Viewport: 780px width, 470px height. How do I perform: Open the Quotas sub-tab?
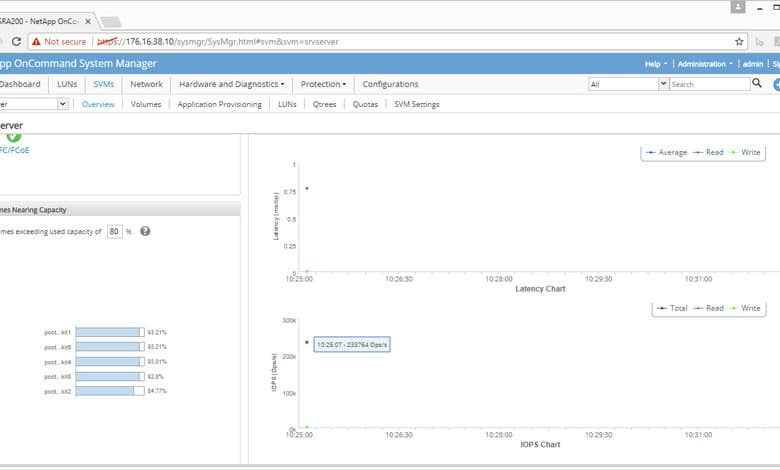[x=365, y=104]
